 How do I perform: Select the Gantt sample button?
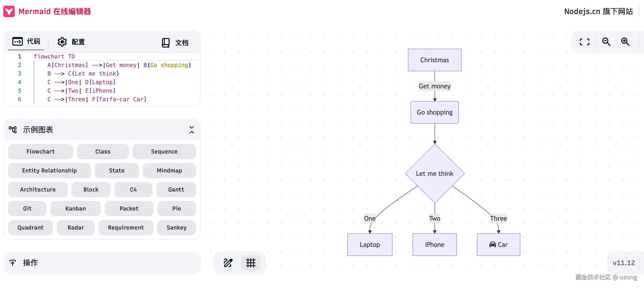point(176,189)
